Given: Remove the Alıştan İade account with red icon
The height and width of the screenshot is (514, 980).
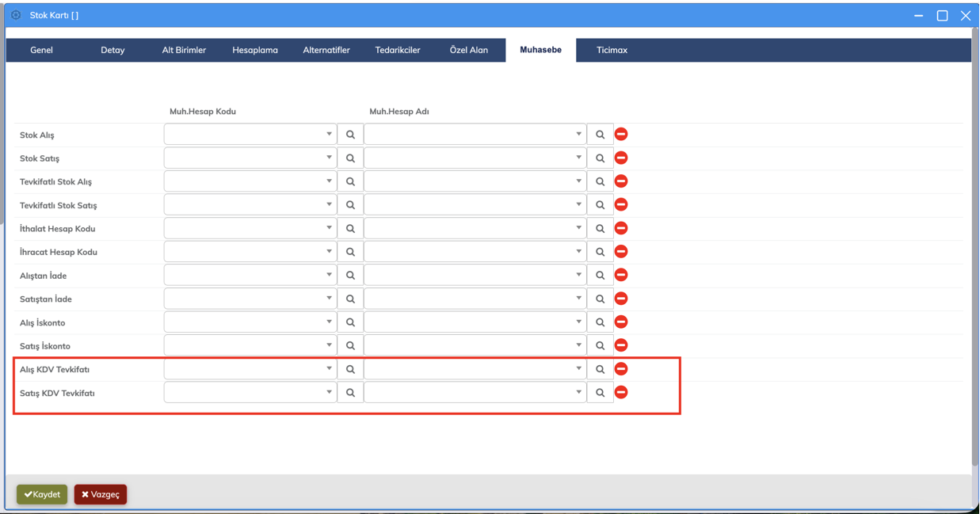Looking at the screenshot, I should (x=621, y=275).
